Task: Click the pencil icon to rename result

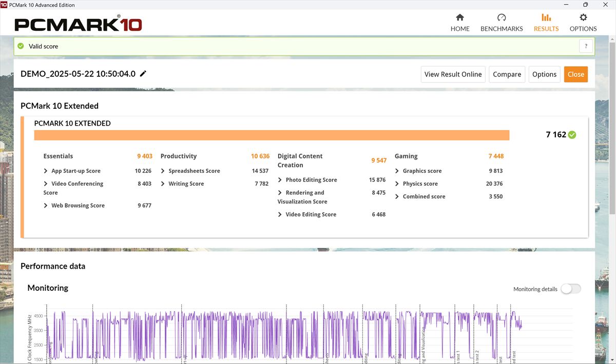Action: [x=143, y=74]
